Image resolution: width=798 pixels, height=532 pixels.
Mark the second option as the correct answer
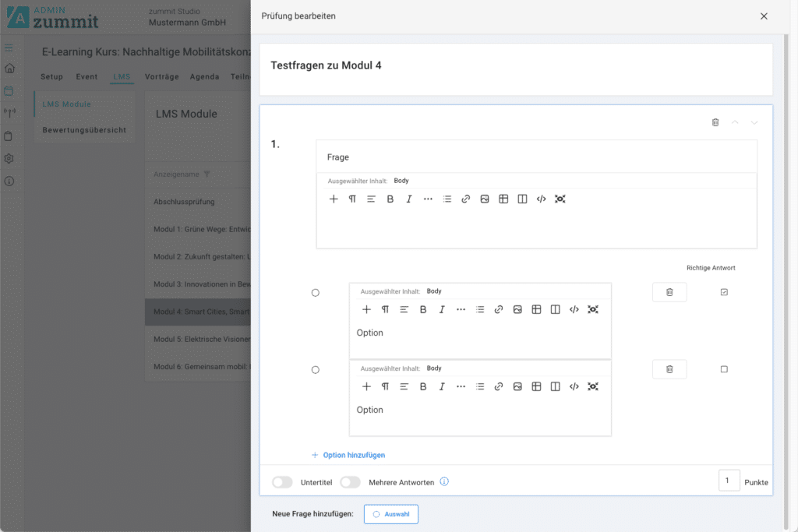click(x=724, y=369)
